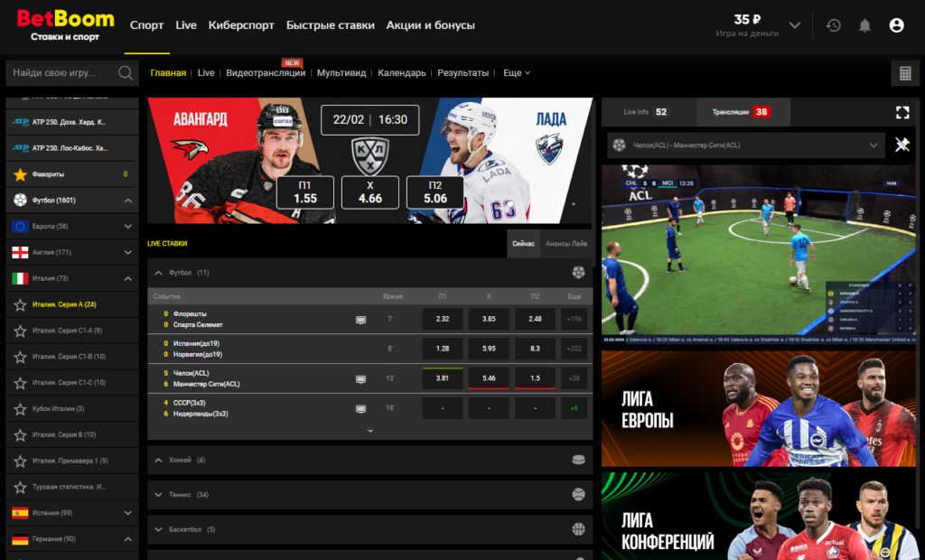This screenshot has height=560, width=925.
Task: Open the Спорт main menu
Action: tap(147, 25)
